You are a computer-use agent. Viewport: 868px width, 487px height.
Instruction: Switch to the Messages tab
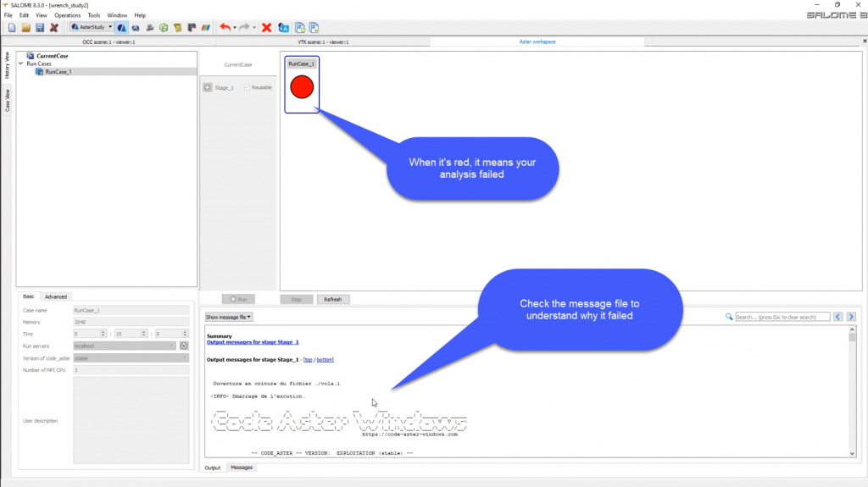(x=242, y=468)
